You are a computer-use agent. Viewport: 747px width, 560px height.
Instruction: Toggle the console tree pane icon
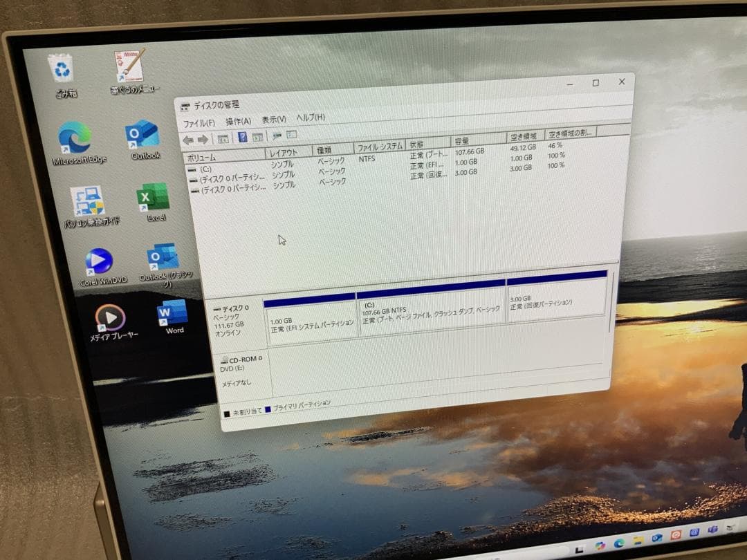click(x=222, y=136)
